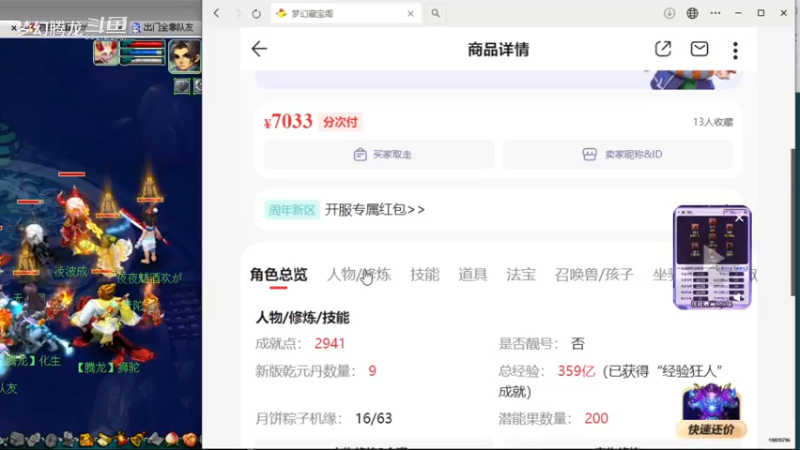Screen dimensions: 800x450
Task: Open the browser downloads icon
Action: coord(669,13)
